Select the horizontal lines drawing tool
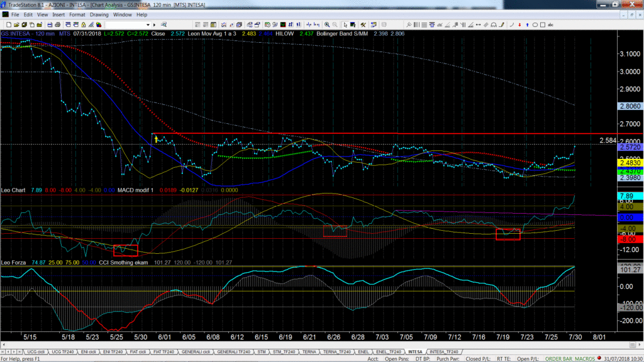The height and width of the screenshot is (362, 644). 424,25
